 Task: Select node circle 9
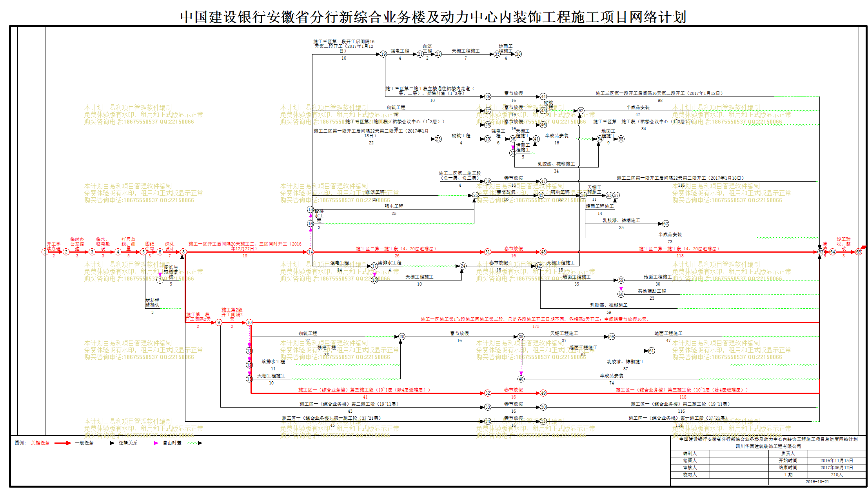tap(219, 322)
